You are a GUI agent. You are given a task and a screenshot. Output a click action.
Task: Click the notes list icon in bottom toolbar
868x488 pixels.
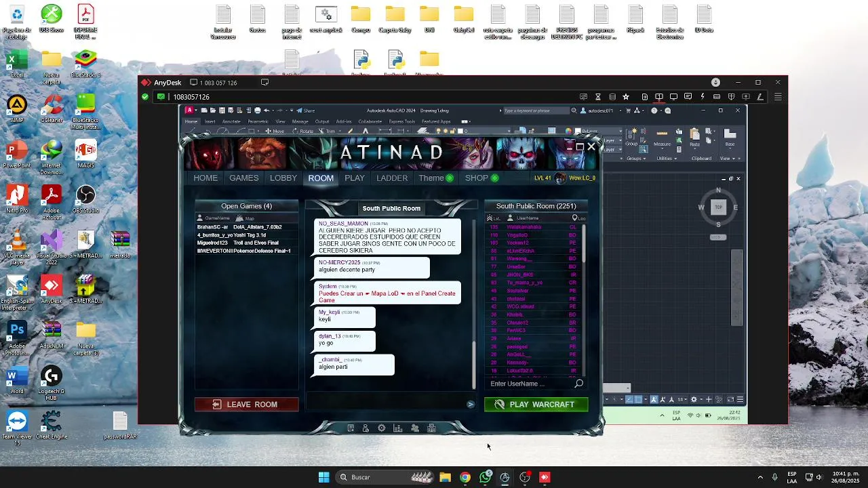[351, 428]
